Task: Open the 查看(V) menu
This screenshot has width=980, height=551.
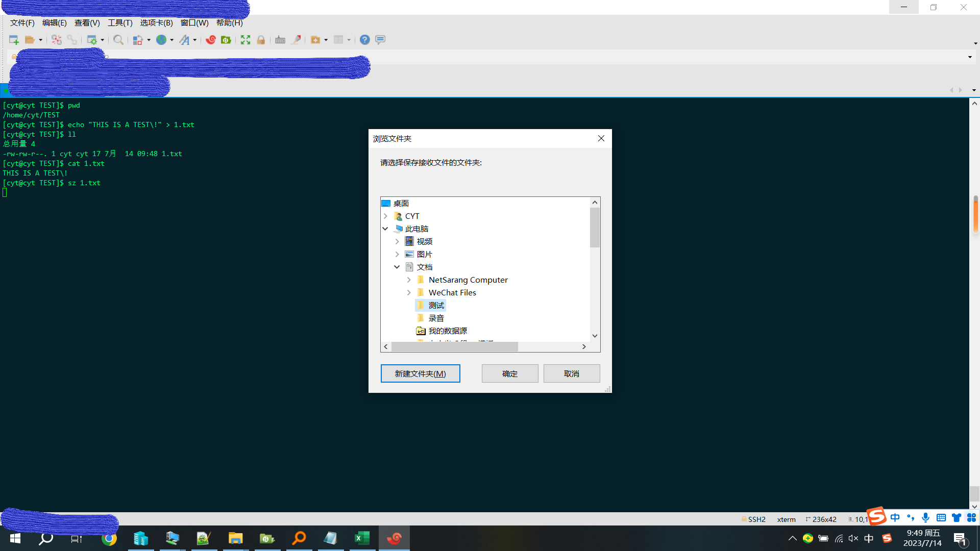Action: (87, 23)
